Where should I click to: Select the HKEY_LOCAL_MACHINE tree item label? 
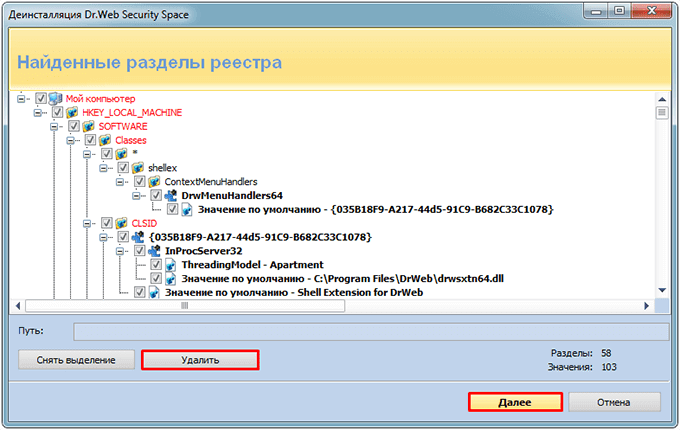tap(132, 112)
